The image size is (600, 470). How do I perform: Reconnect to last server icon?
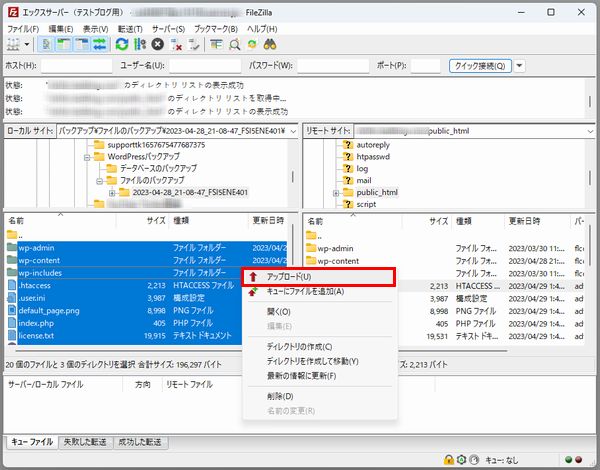click(x=194, y=45)
